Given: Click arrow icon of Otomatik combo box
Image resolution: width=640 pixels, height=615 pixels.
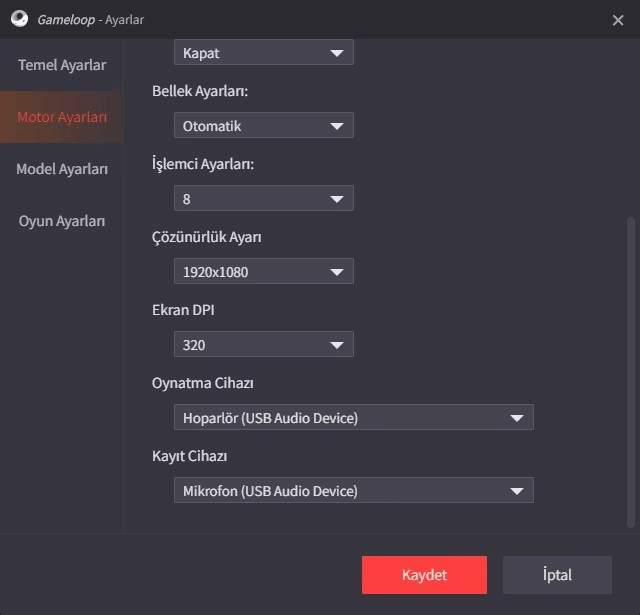Looking at the screenshot, I should pyautogui.click(x=337, y=126).
